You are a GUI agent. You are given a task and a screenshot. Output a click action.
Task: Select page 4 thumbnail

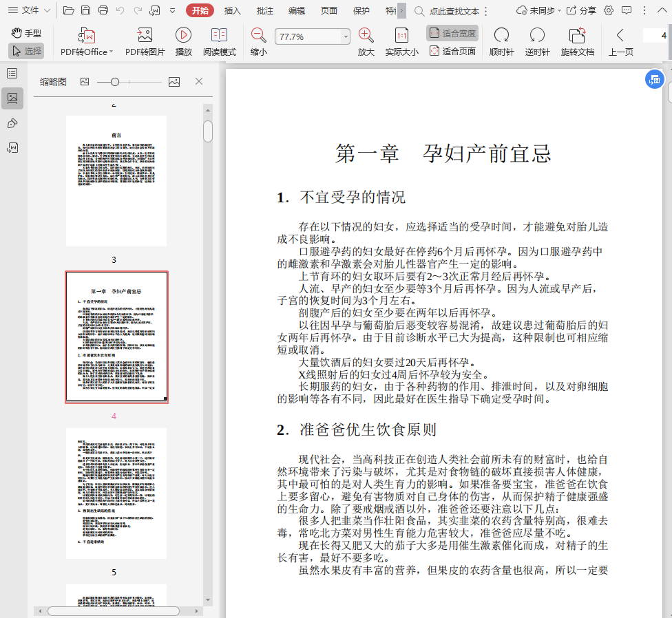116,337
